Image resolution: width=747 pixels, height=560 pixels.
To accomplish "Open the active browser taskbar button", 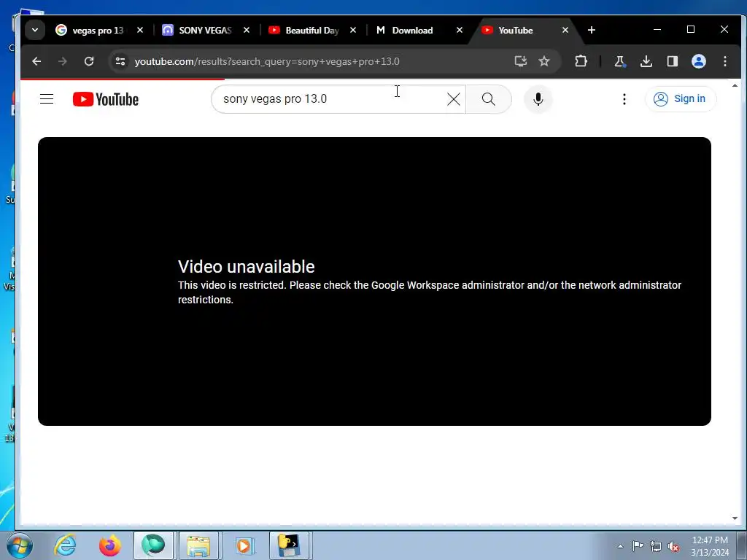I will tap(153, 545).
